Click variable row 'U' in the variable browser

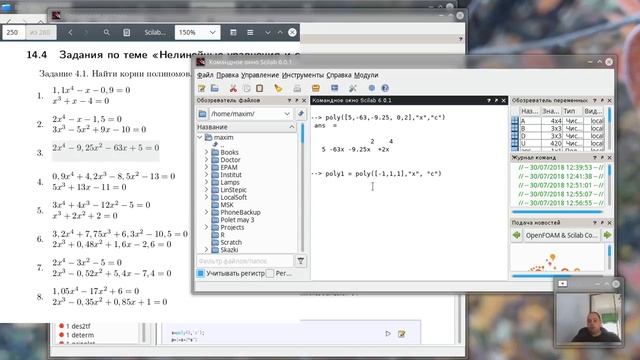click(x=558, y=143)
